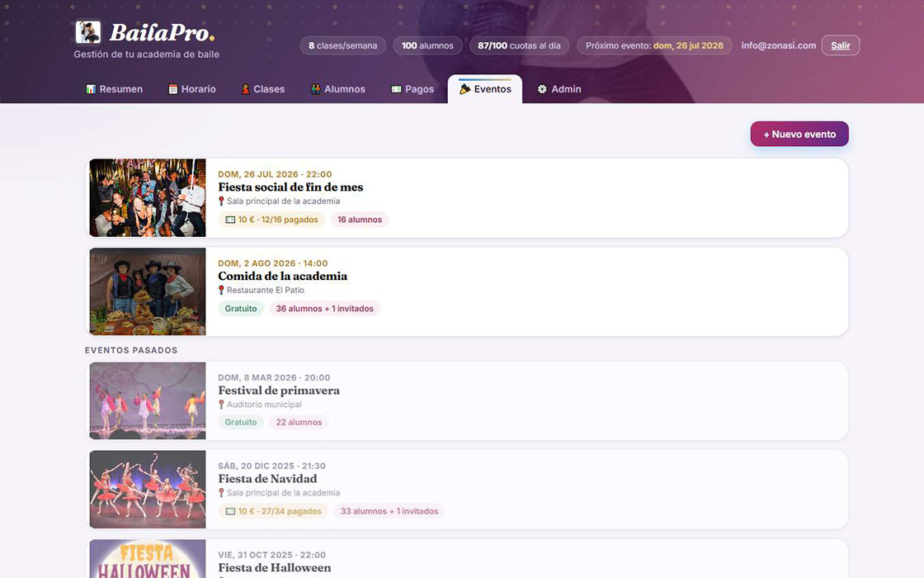Image resolution: width=924 pixels, height=578 pixels.
Task: Click tagline Gestión de tu academia de baile
Action: (x=147, y=54)
